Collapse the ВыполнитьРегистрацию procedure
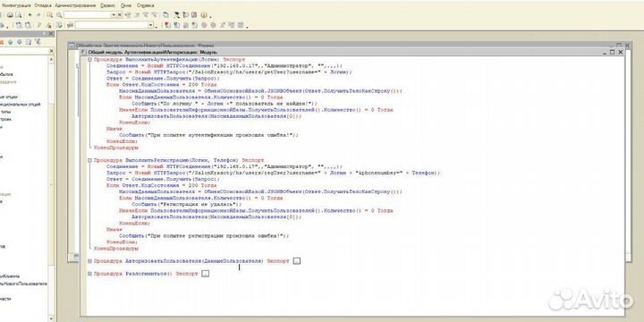Image resolution: width=644 pixels, height=322 pixels. pyautogui.click(x=90, y=161)
